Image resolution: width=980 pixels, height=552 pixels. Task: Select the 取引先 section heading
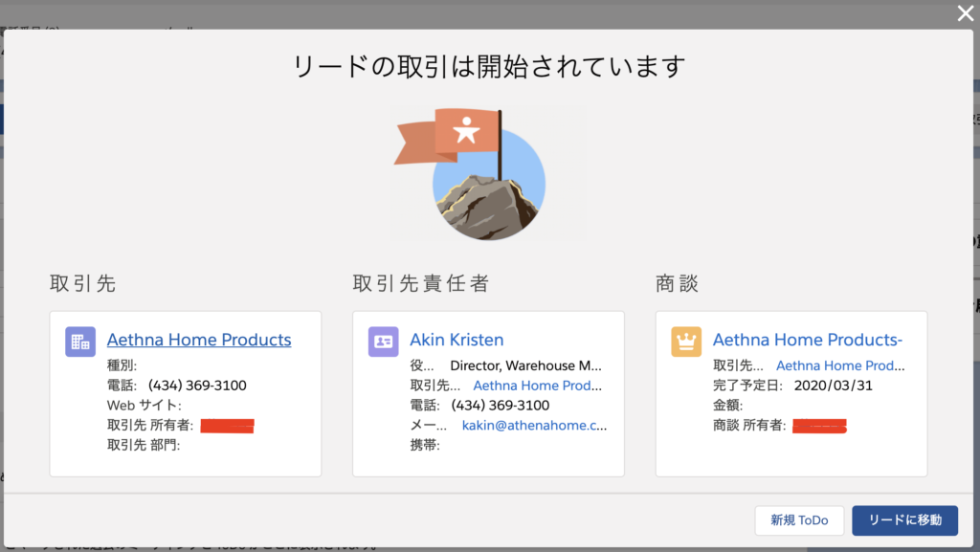(x=83, y=283)
